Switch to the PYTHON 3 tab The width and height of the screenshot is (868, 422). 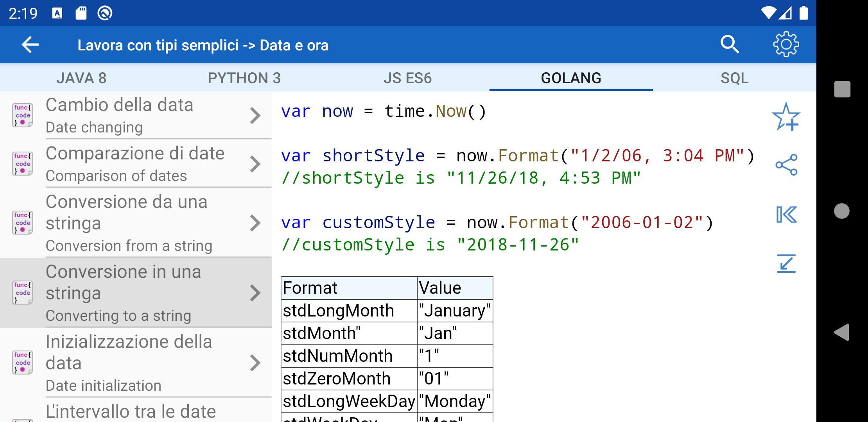click(x=244, y=78)
